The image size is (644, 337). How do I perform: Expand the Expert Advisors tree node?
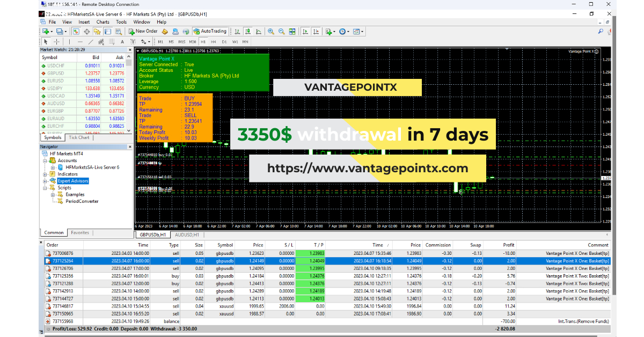pos(46,181)
